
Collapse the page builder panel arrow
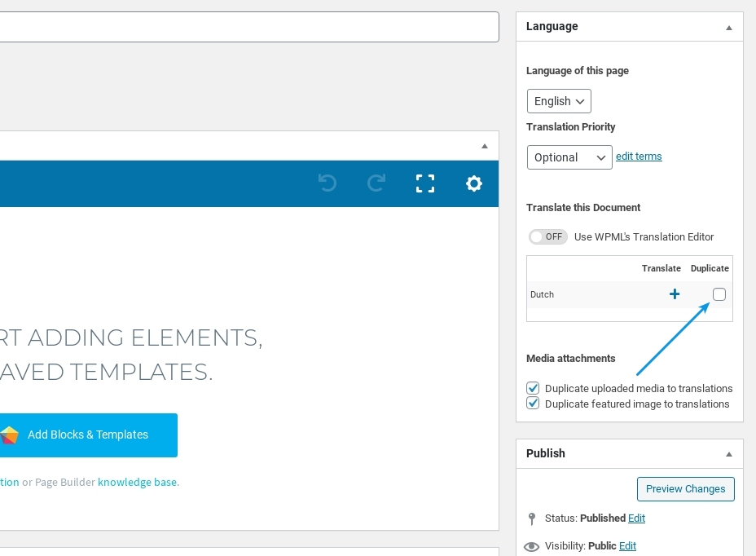point(485,146)
